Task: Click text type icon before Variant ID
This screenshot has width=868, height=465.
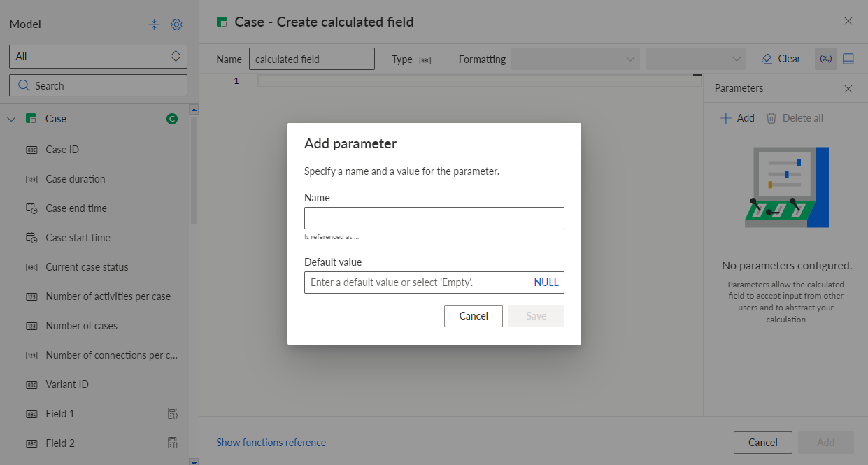Action: click(31, 385)
